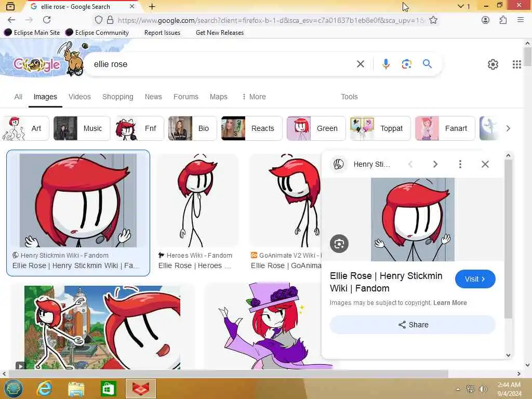Reload the current page
Viewport: 532px width, 399px height.
pyautogui.click(x=47, y=20)
